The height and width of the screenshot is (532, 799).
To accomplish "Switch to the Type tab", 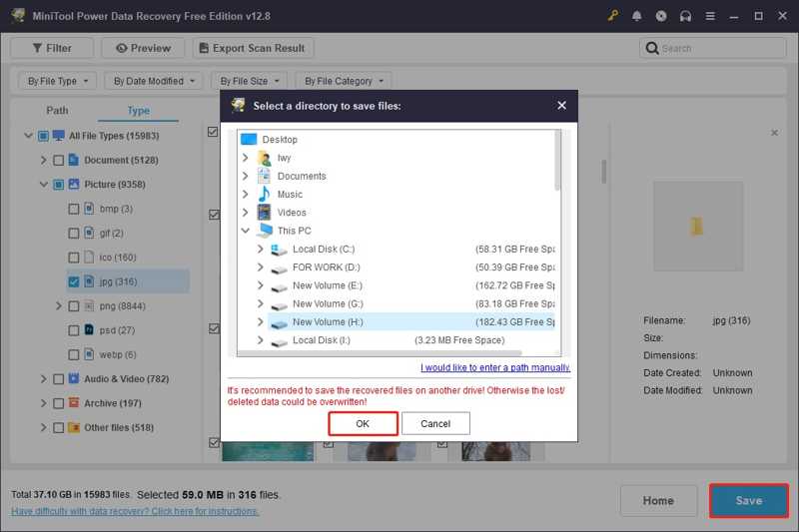I will click(138, 111).
